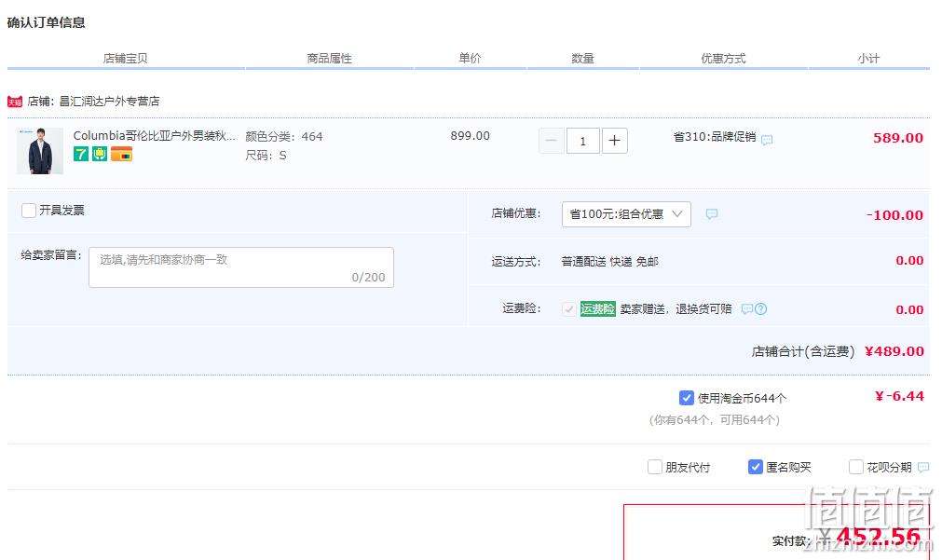Click the 省310:品牌促销 promotion text

(x=715, y=137)
